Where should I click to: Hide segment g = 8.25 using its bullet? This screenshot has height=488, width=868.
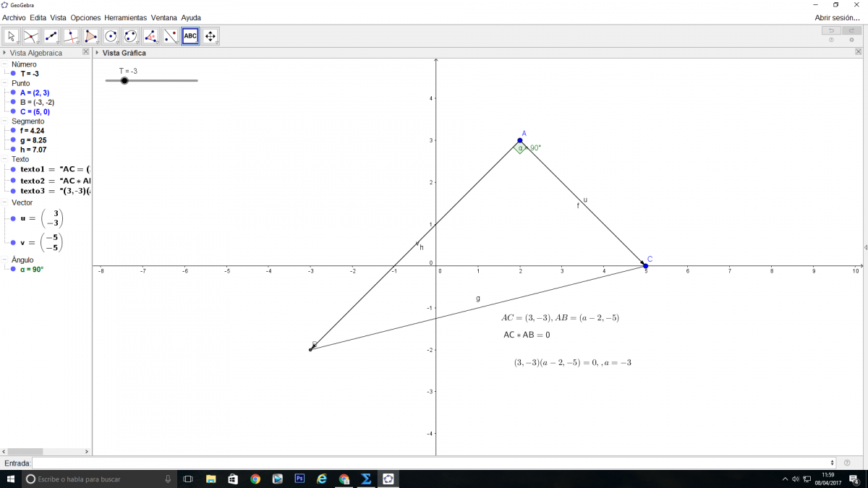tap(13, 140)
